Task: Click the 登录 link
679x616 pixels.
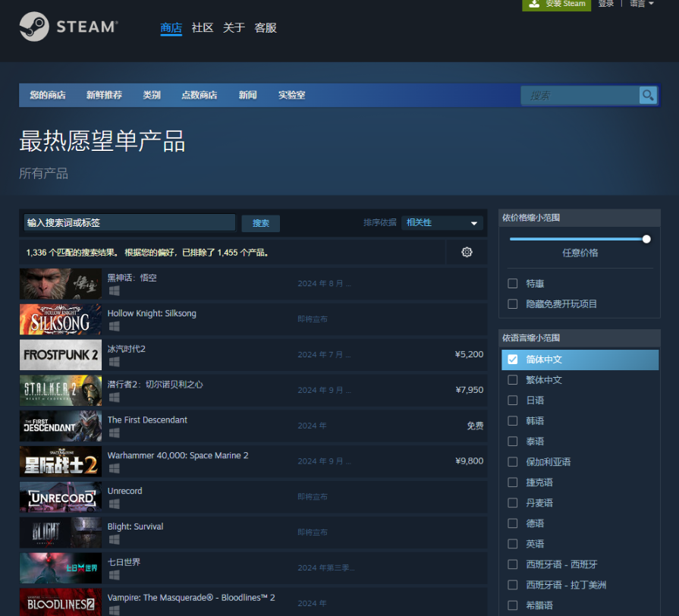Action: click(606, 4)
